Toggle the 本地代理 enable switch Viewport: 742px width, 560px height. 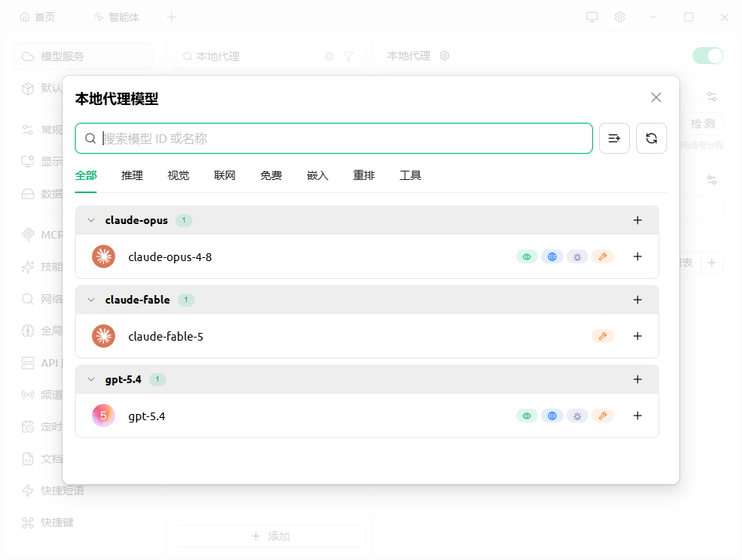pos(707,56)
